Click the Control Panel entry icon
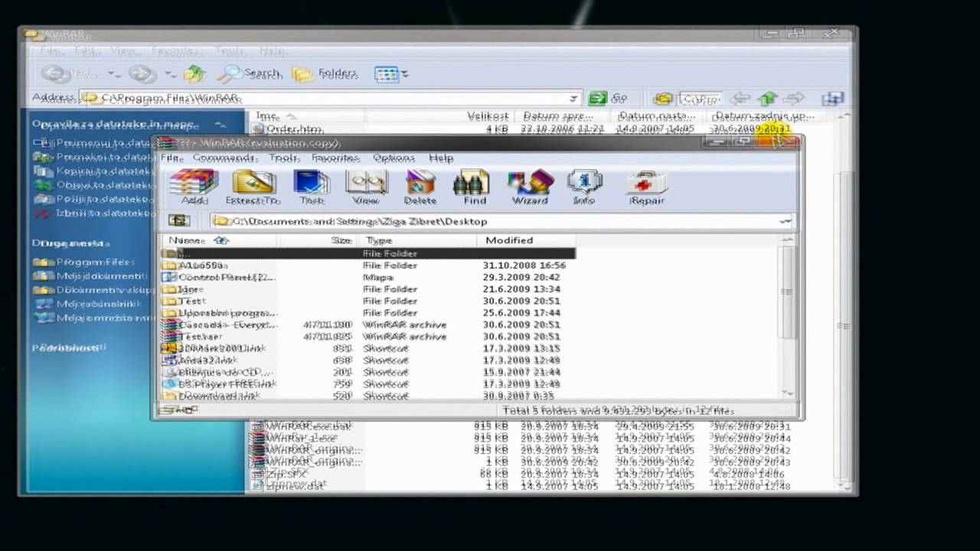The width and height of the screenshot is (980, 551). [x=169, y=277]
